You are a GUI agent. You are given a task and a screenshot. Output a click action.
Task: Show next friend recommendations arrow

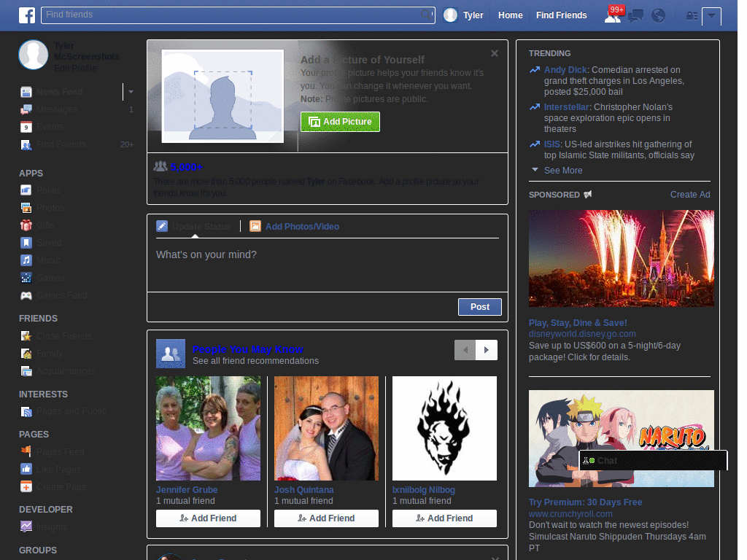tap(487, 350)
